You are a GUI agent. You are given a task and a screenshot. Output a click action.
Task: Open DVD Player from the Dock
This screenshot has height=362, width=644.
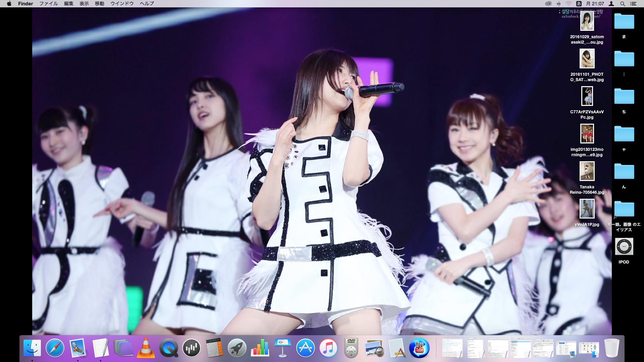(351, 348)
